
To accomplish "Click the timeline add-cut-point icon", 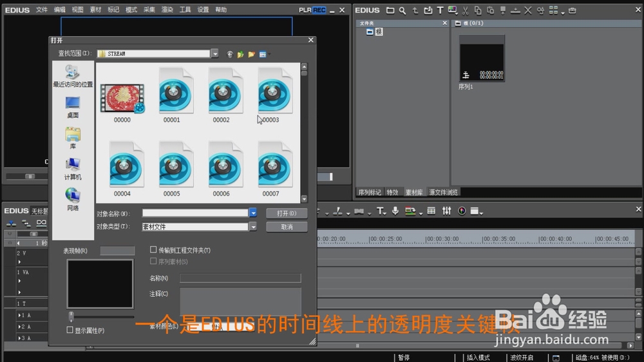I will tap(337, 211).
